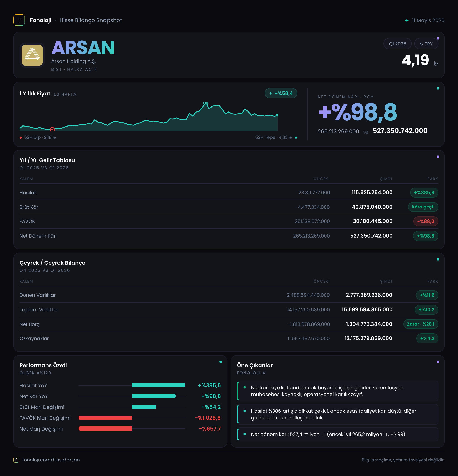
Task: Click the up-arrow icon in +%58,4 badge
Action: tap(271, 93)
